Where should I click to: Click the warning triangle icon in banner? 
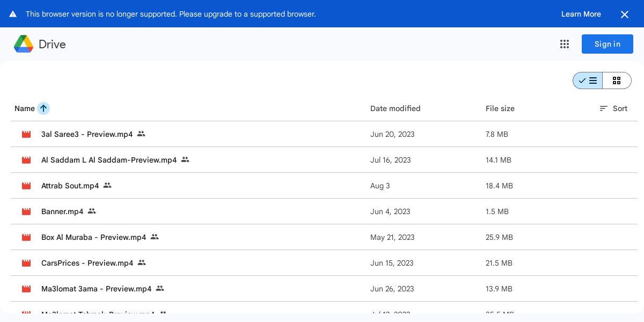click(x=13, y=14)
